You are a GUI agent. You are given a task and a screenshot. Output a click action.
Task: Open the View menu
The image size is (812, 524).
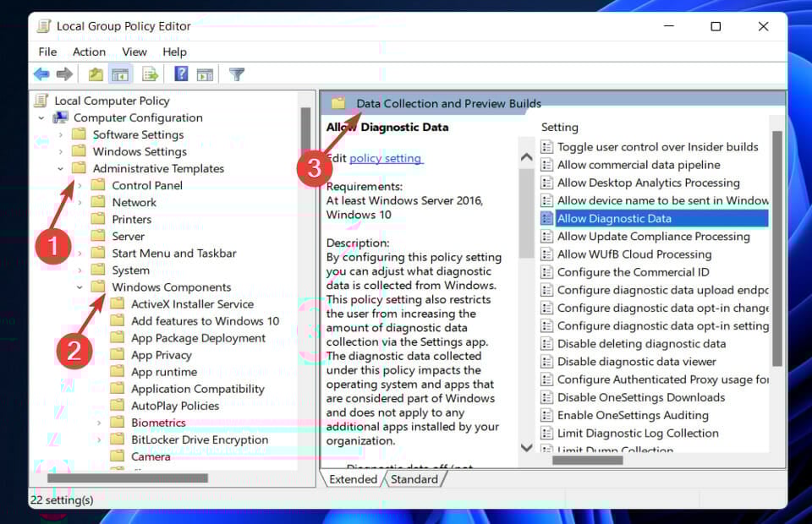pyautogui.click(x=134, y=52)
